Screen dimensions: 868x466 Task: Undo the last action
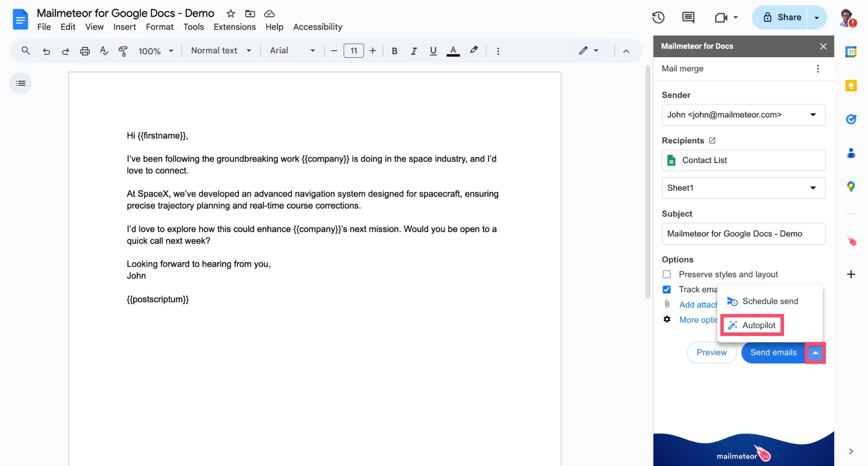click(46, 51)
